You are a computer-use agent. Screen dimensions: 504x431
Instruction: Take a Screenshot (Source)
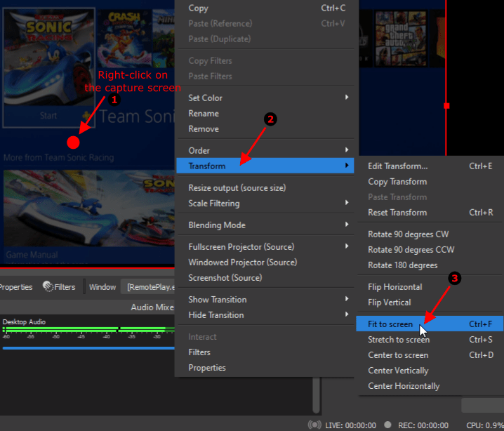point(265,278)
